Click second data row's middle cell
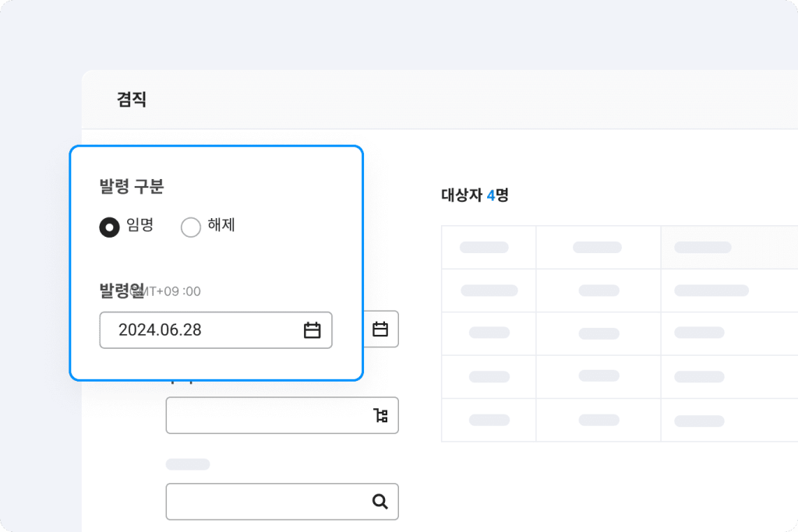798x532 pixels. pyautogui.click(x=598, y=333)
